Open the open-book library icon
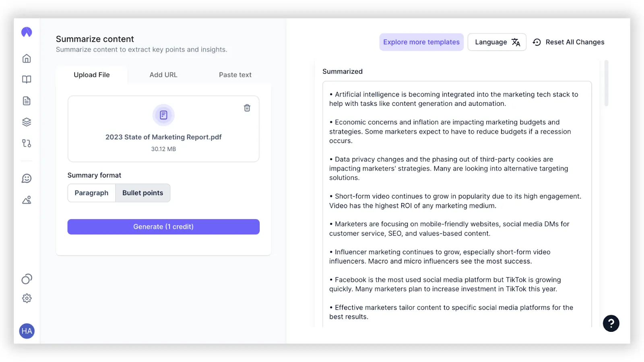The width and height of the screenshot is (644, 362). click(27, 80)
